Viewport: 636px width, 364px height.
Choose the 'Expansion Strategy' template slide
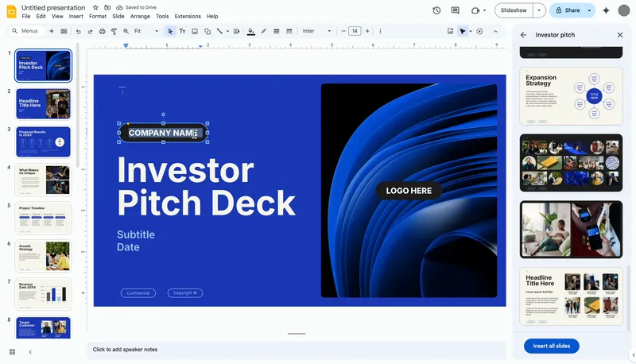(571, 96)
